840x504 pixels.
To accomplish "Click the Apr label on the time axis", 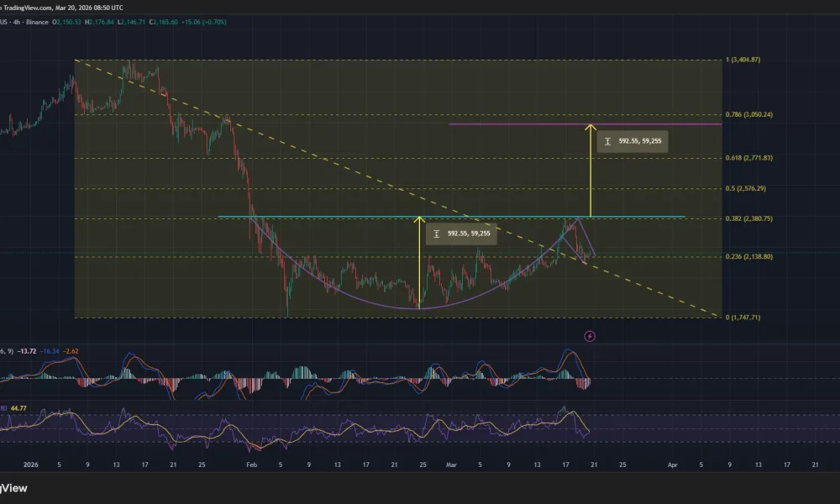I will 673,463.
